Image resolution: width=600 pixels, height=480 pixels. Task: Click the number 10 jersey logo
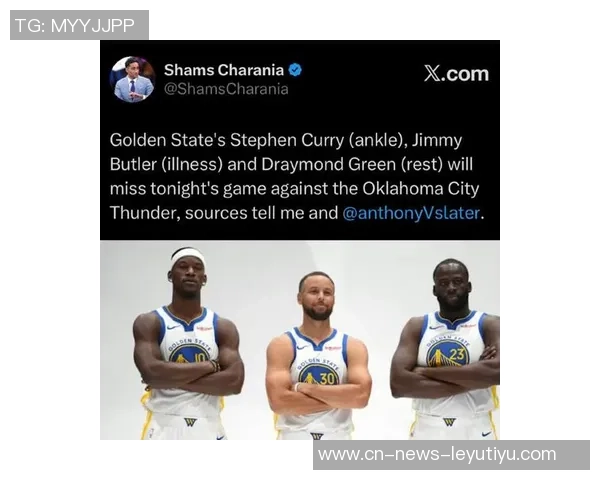tap(189, 354)
